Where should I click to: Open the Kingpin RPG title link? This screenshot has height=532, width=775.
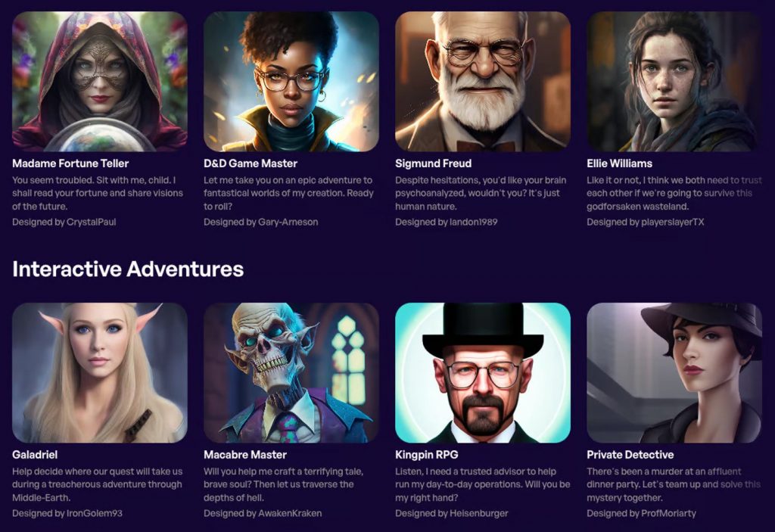[427, 455]
